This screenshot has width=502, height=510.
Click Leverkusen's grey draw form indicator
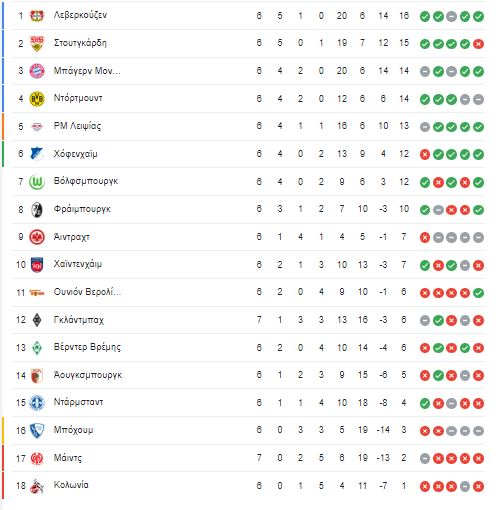pos(451,16)
